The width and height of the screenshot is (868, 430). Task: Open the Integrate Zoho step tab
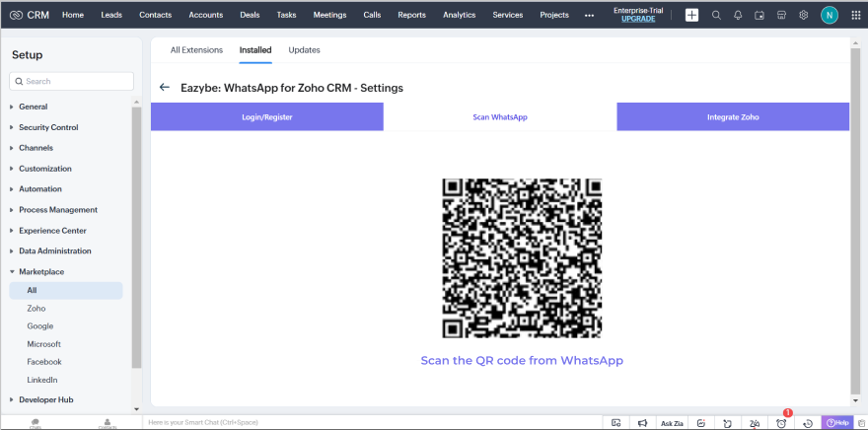pos(733,116)
